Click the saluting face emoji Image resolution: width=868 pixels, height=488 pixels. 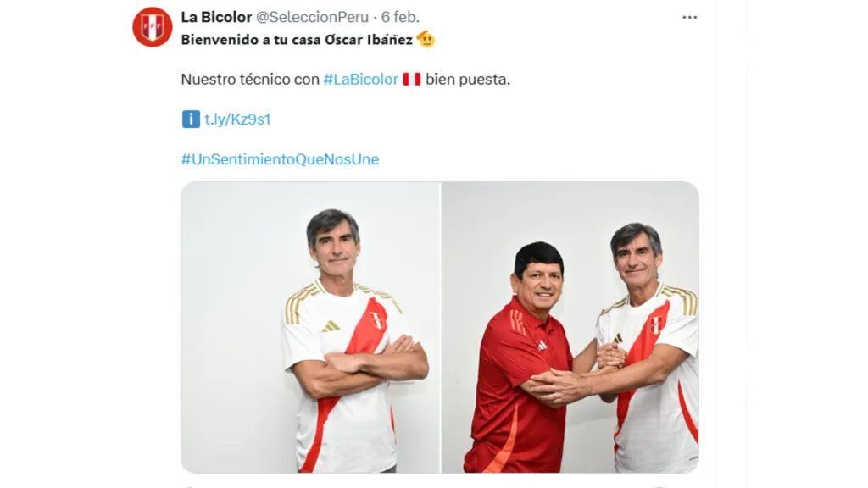(x=426, y=39)
